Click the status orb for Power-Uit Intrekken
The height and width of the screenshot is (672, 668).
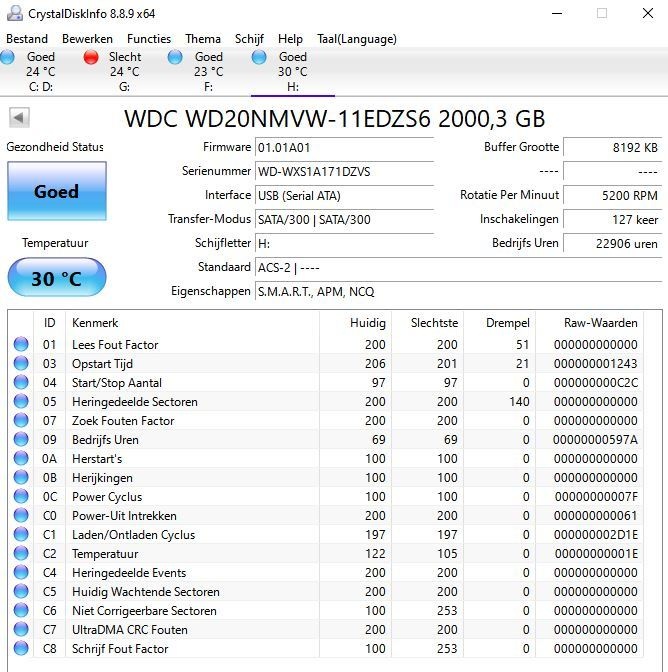click(21, 515)
